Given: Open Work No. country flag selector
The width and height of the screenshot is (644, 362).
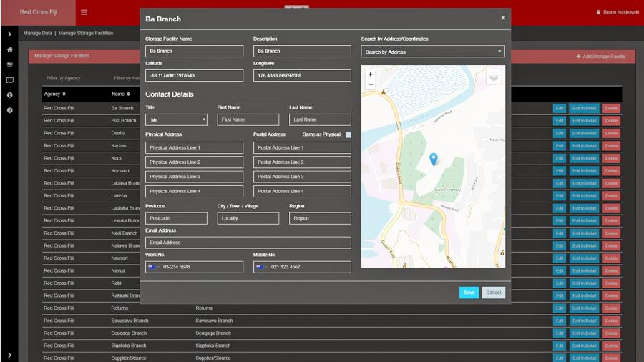Looking at the screenshot, I should 153,267.
